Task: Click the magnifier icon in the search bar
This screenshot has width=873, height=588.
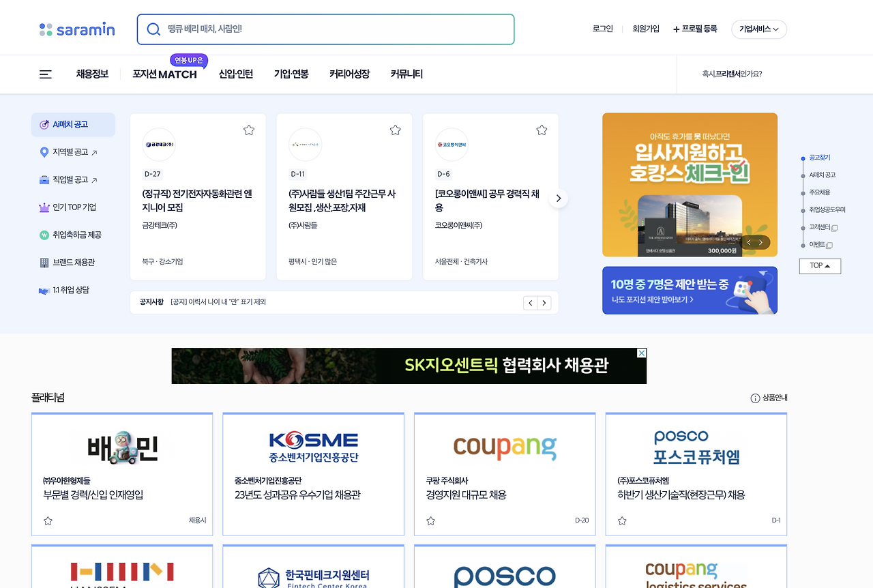Action: click(153, 29)
